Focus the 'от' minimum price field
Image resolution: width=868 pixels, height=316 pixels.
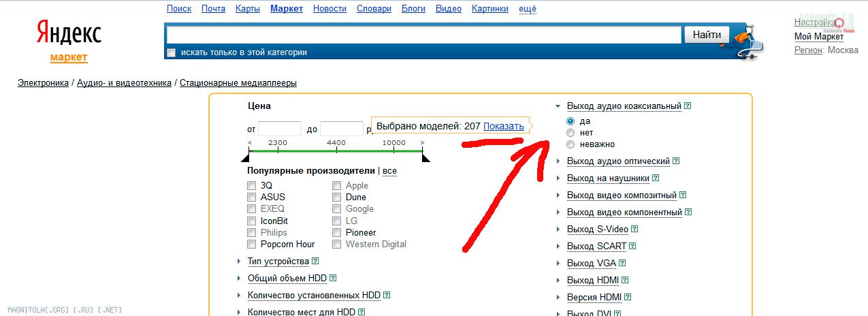click(280, 129)
